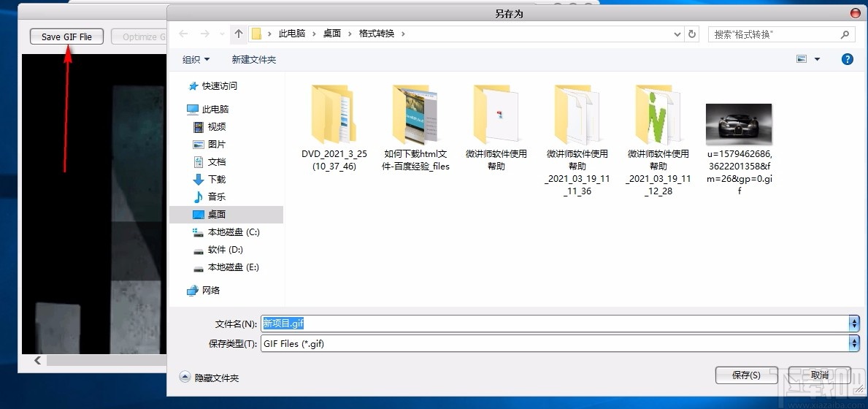Select 桌面 in the sidebar
This screenshot has height=409, width=868.
point(226,214)
